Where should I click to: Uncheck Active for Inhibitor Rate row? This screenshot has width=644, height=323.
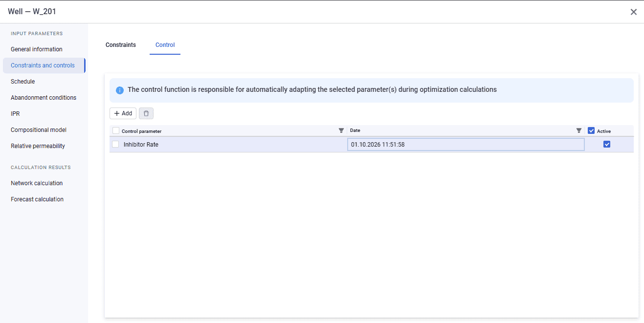coord(607,144)
